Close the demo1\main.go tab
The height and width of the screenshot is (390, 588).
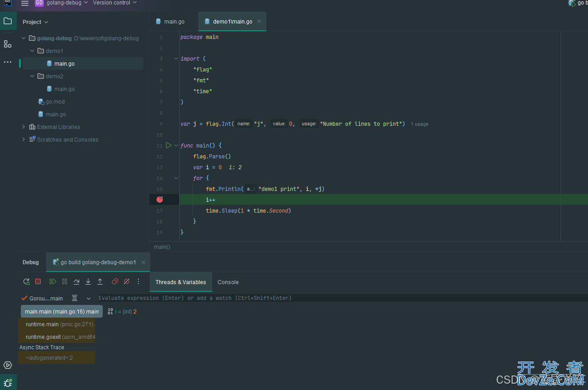click(x=259, y=21)
